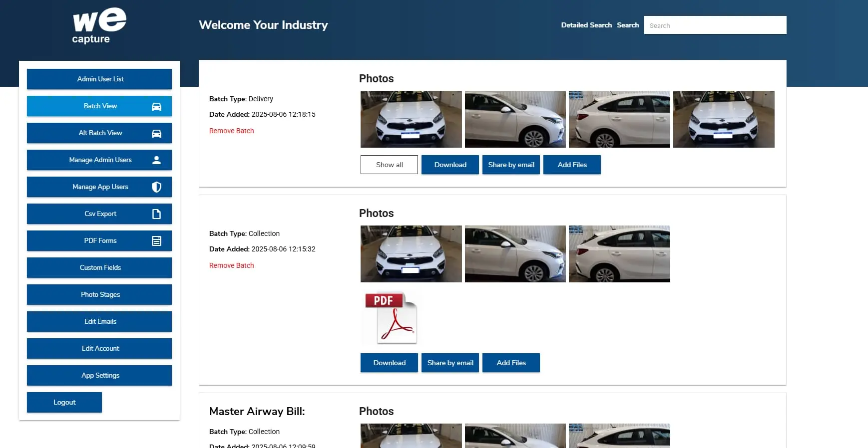Click the We Capture logo
868x448 pixels.
coord(99,25)
